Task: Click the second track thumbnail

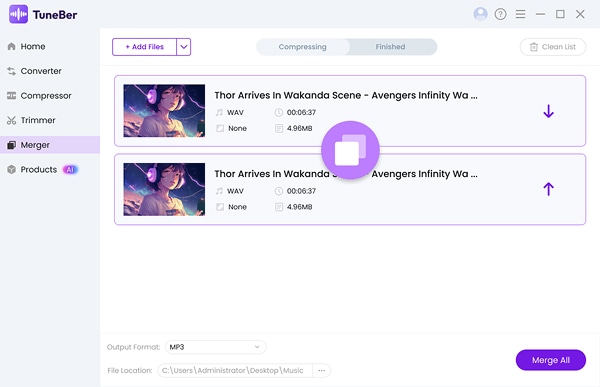Action: tap(164, 189)
